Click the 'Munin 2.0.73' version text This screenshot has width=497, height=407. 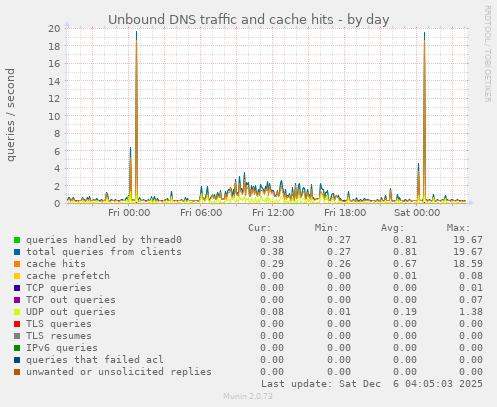click(248, 396)
